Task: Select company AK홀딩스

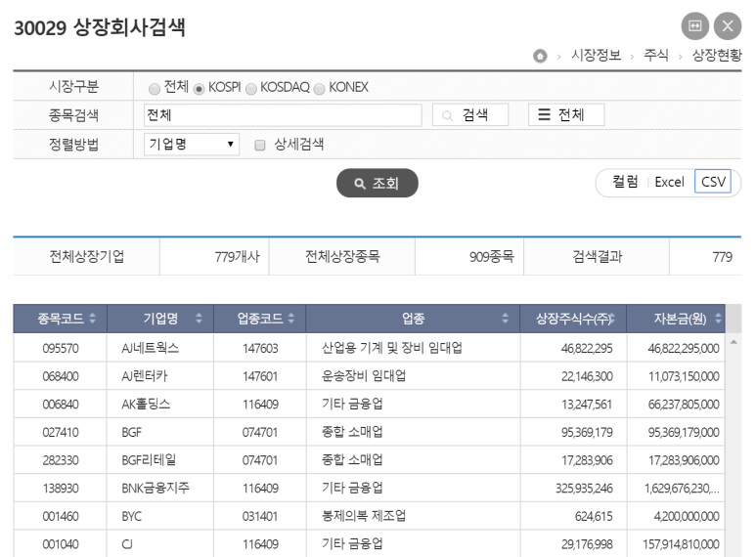Action: click(146, 404)
